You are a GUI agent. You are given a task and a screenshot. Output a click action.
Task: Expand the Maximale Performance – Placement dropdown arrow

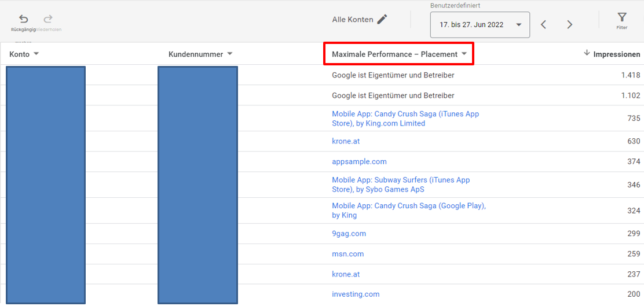coord(464,54)
